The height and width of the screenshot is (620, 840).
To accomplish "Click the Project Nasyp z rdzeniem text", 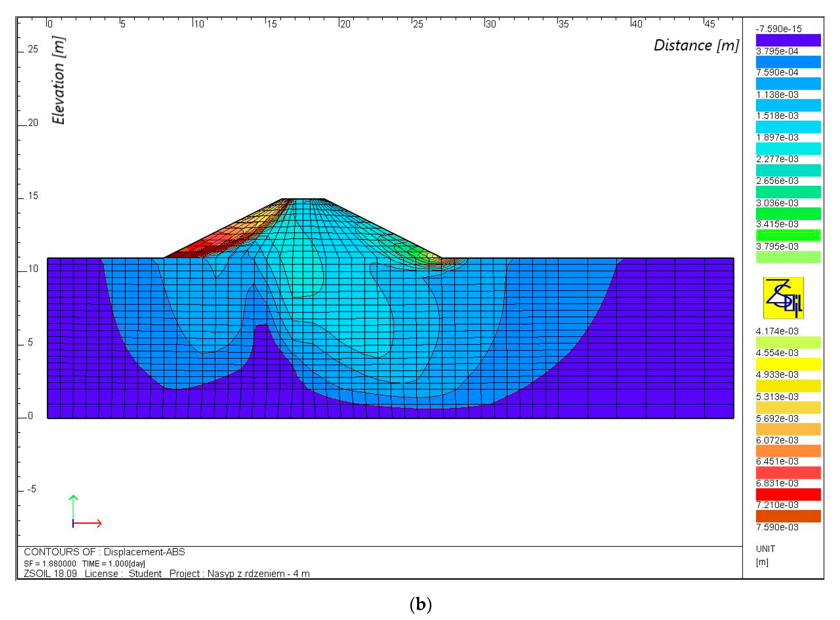I will coord(239,573).
